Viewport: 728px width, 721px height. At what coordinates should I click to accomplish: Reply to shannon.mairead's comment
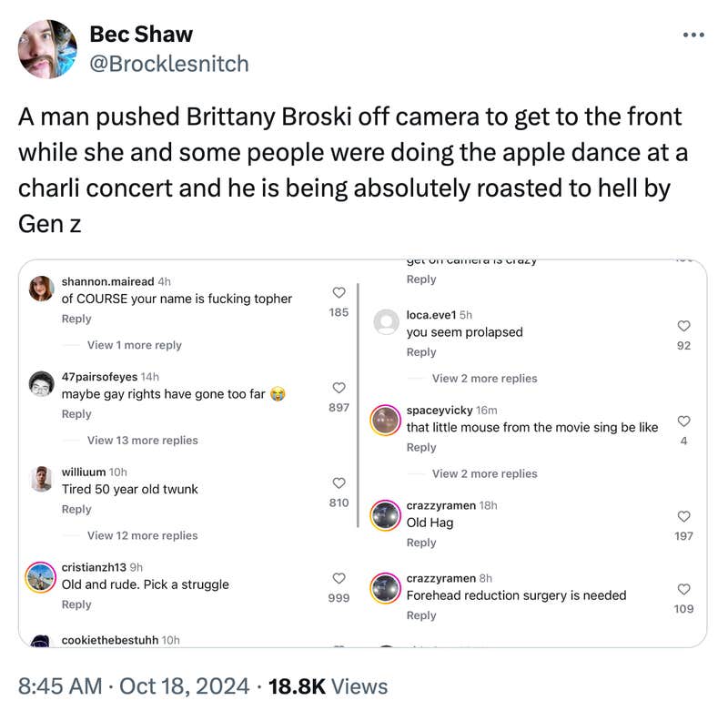76,319
